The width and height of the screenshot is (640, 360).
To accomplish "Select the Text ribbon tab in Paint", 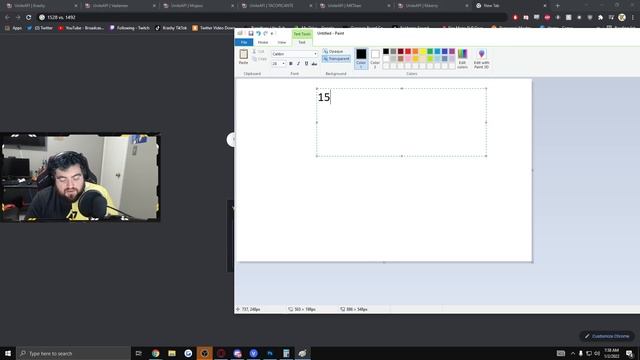I will 302,42.
